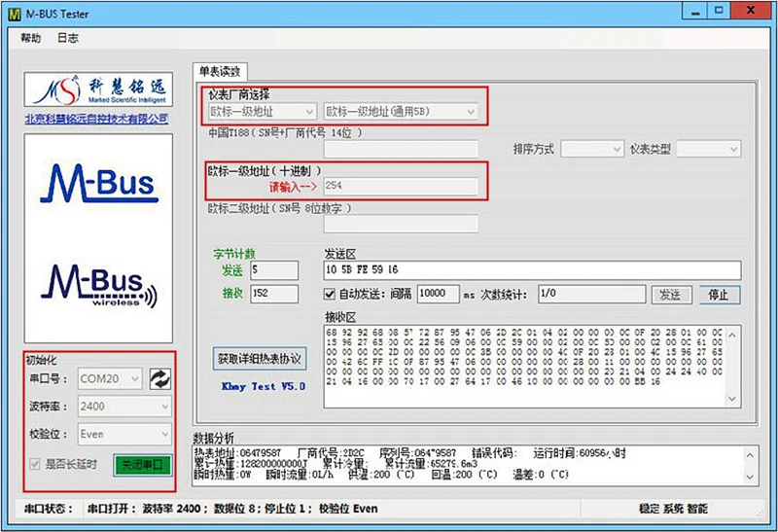This screenshot has width=778, height=532.
Task: Open the 排序方式 sort order dropdown
Action: pyautogui.click(x=592, y=149)
